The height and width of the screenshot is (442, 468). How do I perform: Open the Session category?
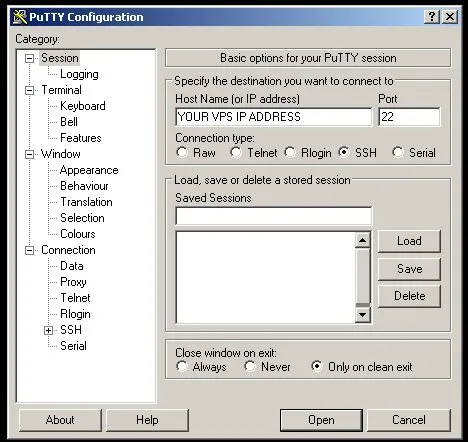click(x=60, y=58)
